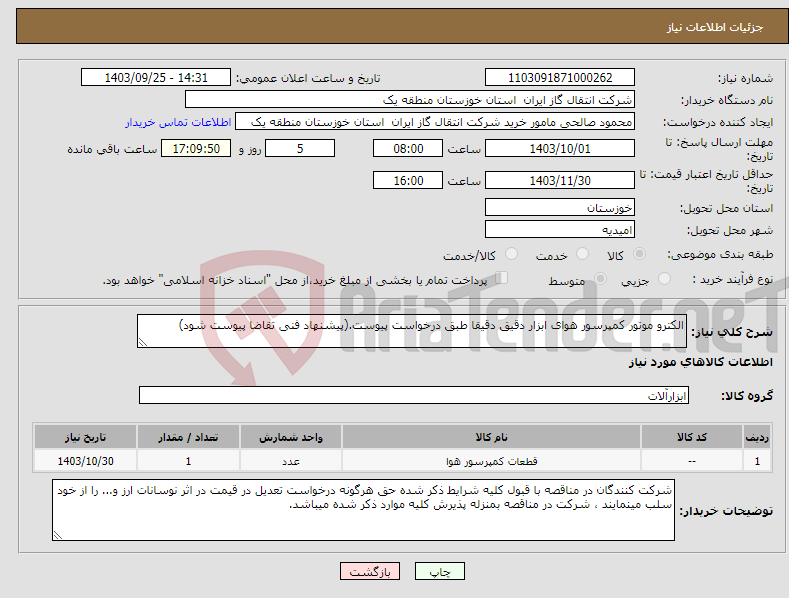Toggle the اسناد خزانه اسلامی payment checkbox
Viewport: 789px width, 598px height.
pyautogui.click(x=501, y=278)
